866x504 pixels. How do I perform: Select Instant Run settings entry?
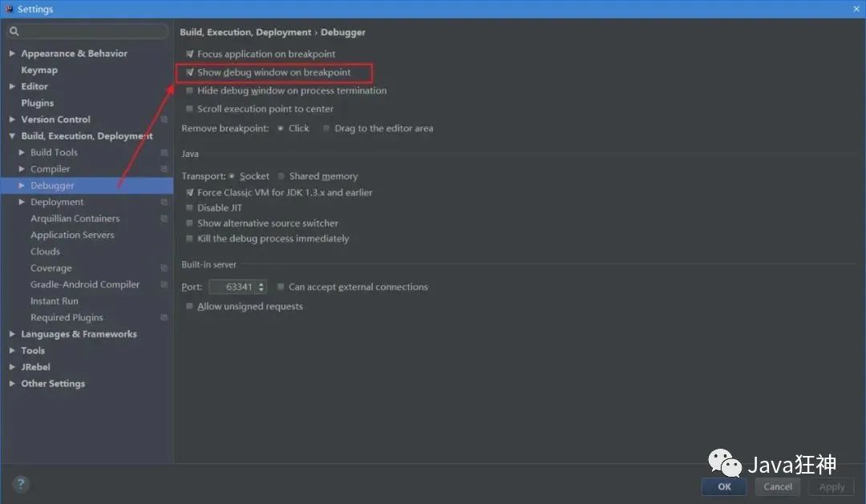55,300
